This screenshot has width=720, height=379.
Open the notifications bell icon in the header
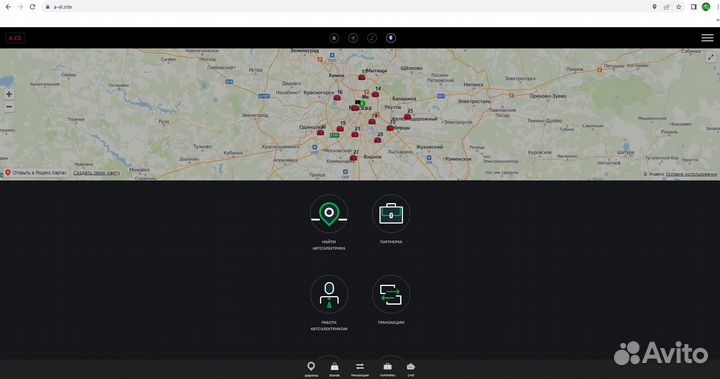334,38
